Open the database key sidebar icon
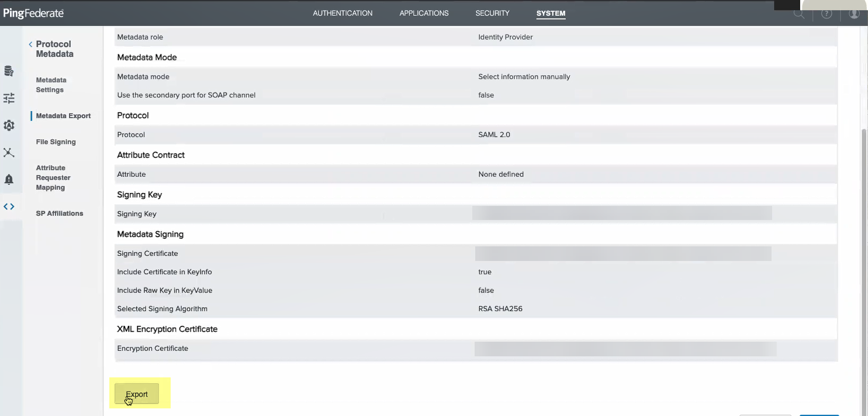 pyautogui.click(x=9, y=71)
